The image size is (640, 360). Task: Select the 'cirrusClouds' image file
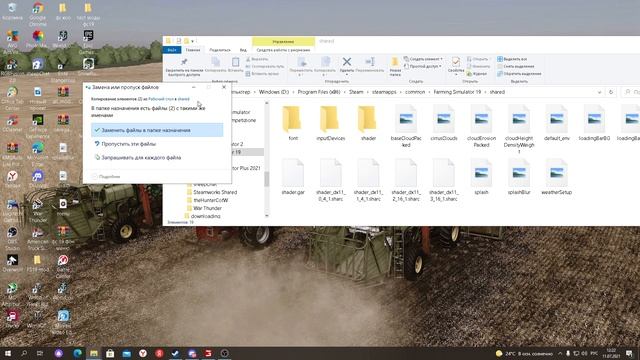(444, 123)
